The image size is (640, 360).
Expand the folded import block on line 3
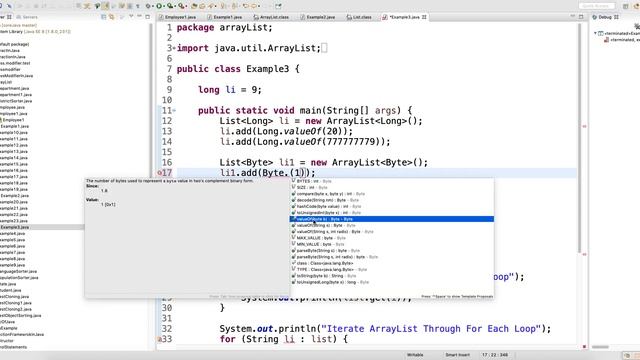[174, 48]
